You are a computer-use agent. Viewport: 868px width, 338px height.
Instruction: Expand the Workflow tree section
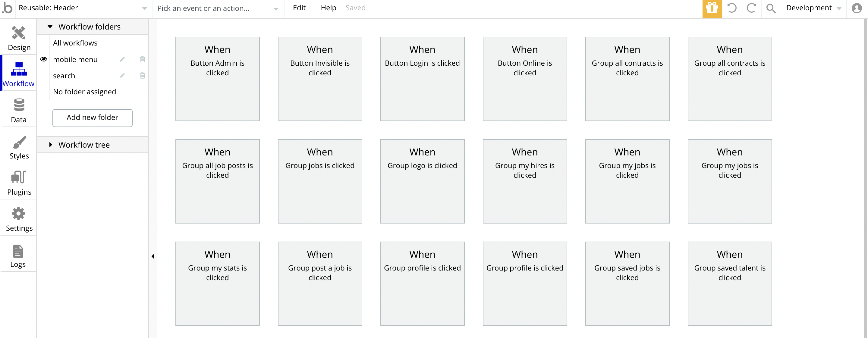51,145
